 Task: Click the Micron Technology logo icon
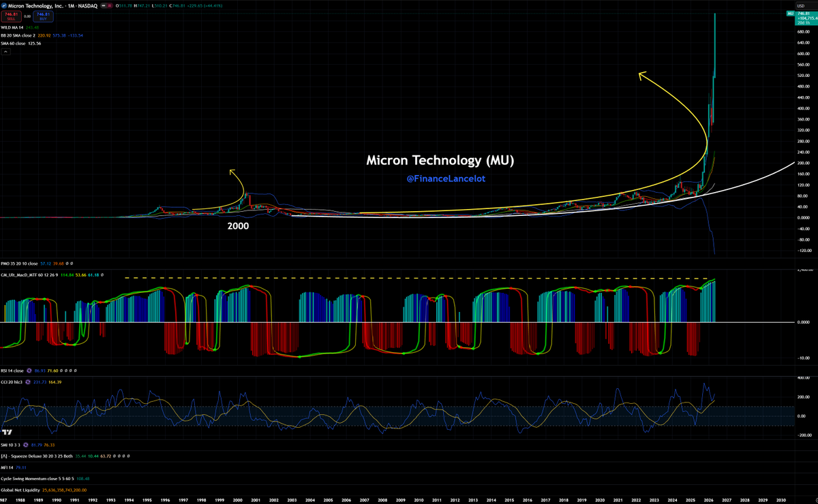(4, 6)
